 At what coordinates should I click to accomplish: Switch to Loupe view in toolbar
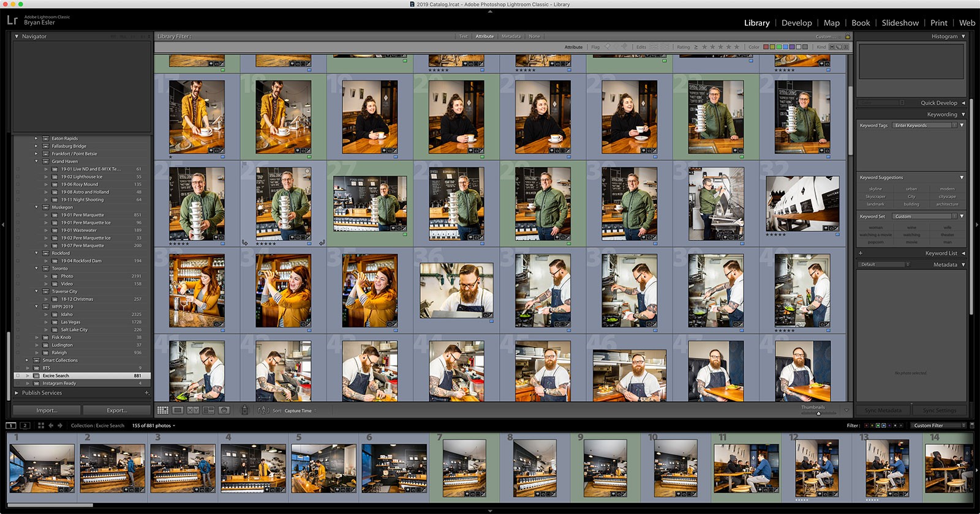click(x=178, y=411)
